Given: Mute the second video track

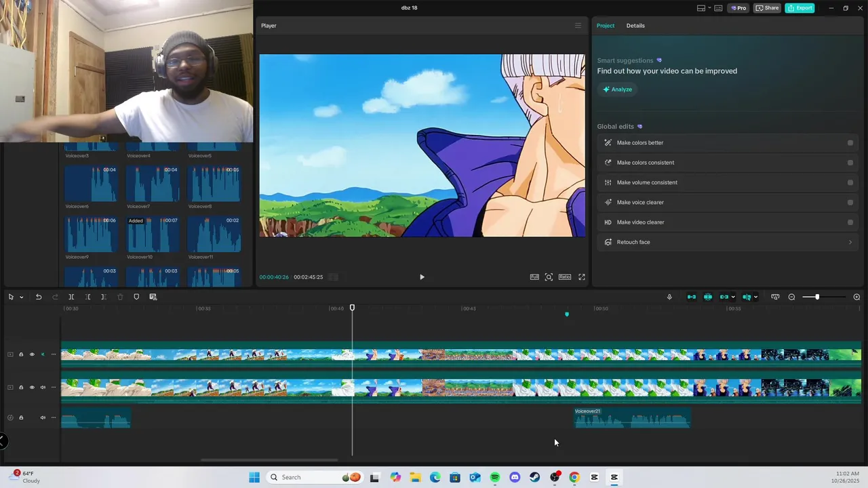Looking at the screenshot, I should pyautogui.click(x=43, y=388).
